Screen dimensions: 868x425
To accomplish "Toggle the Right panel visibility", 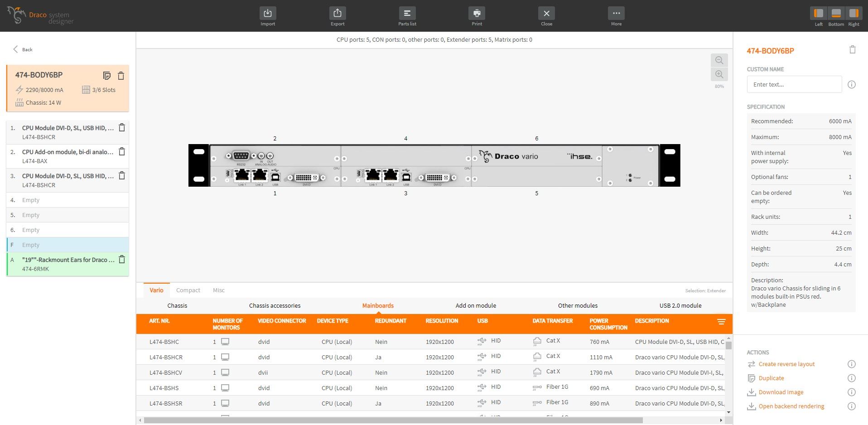I will coord(854,14).
